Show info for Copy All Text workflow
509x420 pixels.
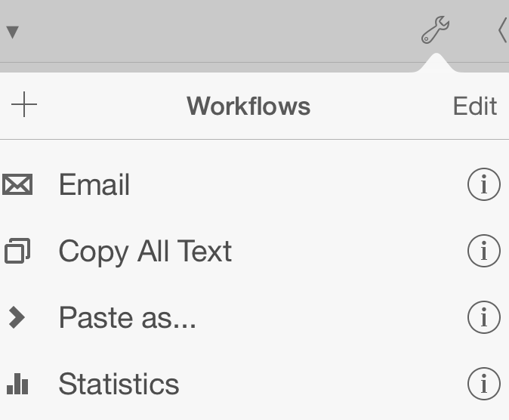pyautogui.click(x=483, y=251)
